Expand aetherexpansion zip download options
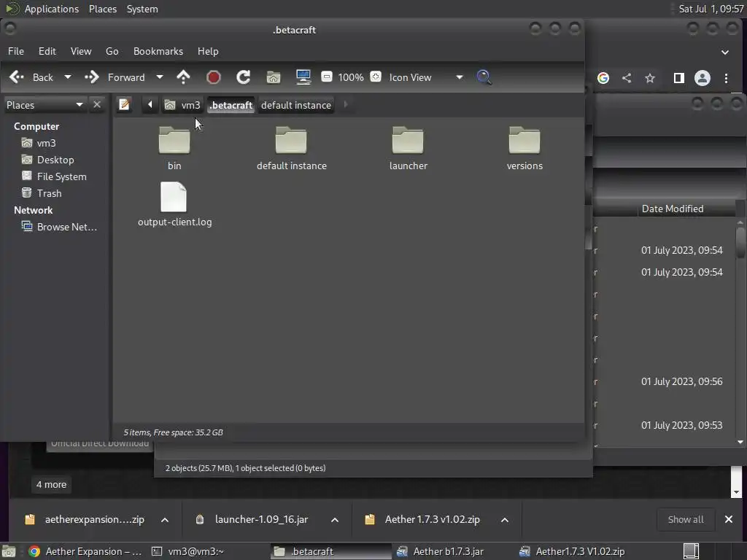Screen dimensions: 747x560 (165, 519)
